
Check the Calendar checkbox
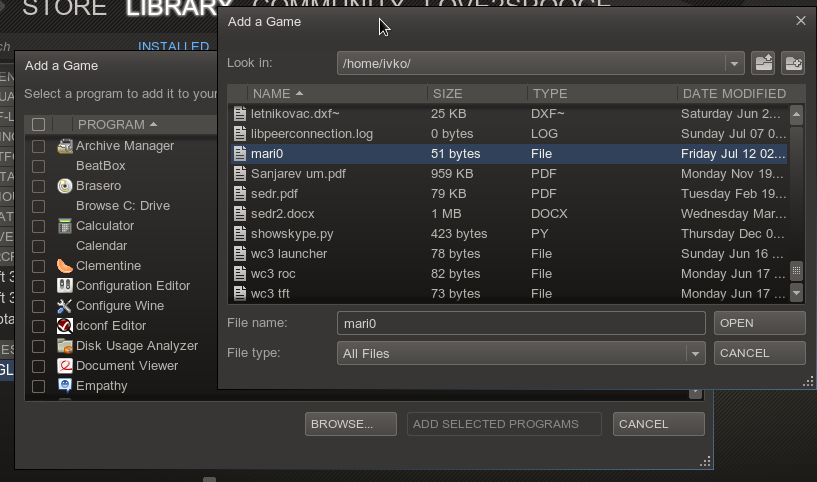pyautogui.click(x=38, y=246)
